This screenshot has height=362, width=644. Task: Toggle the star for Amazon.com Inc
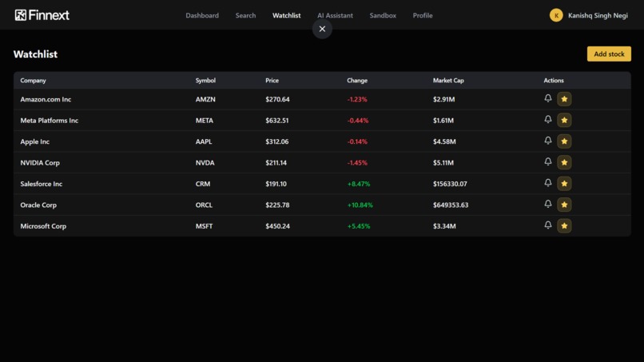point(564,99)
